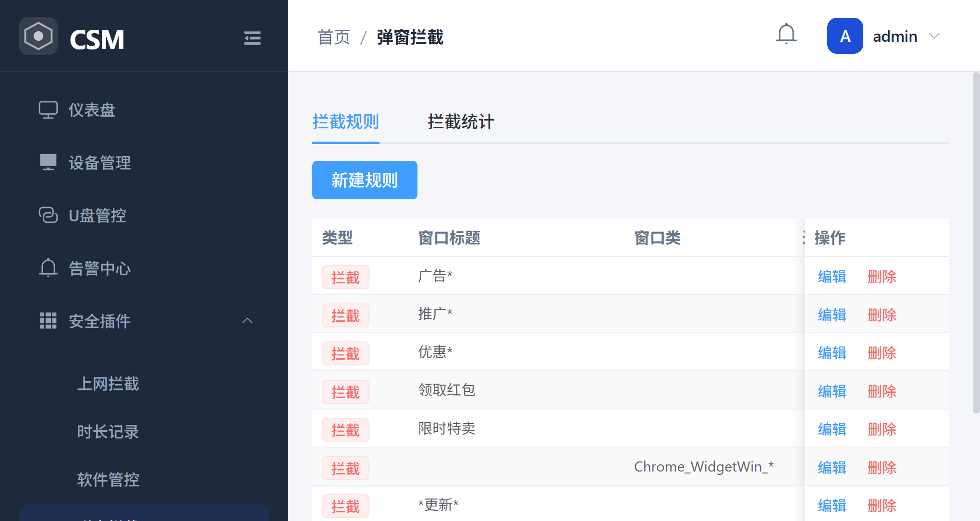Screen dimensions: 980x521
Task: Click the blue admin avatar icon
Action: coord(845,36)
